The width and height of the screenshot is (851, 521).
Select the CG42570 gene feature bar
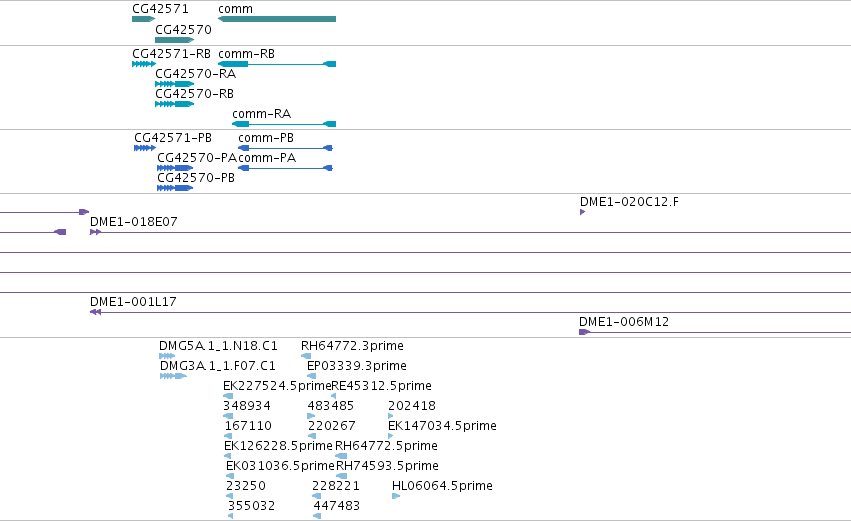coord(174,40)
